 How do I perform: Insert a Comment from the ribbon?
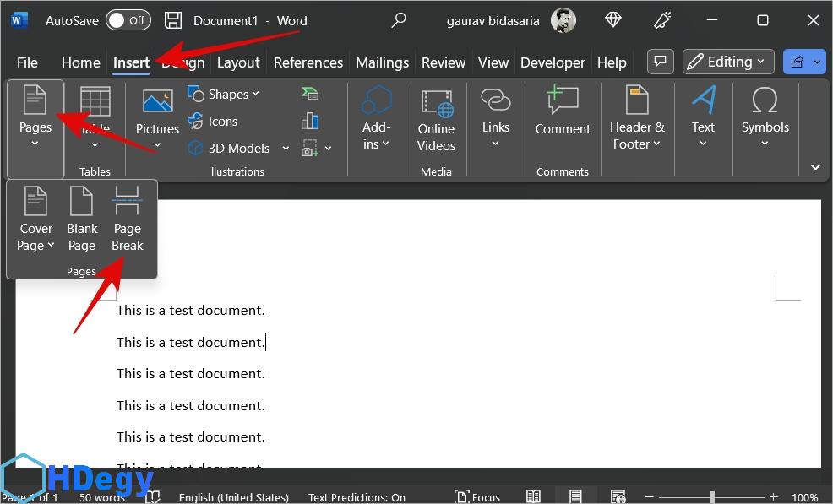[x=562, y=112]
